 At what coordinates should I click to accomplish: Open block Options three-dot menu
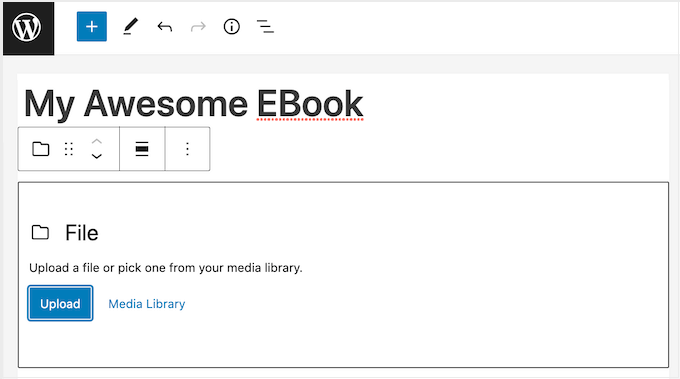click(187, 149)
